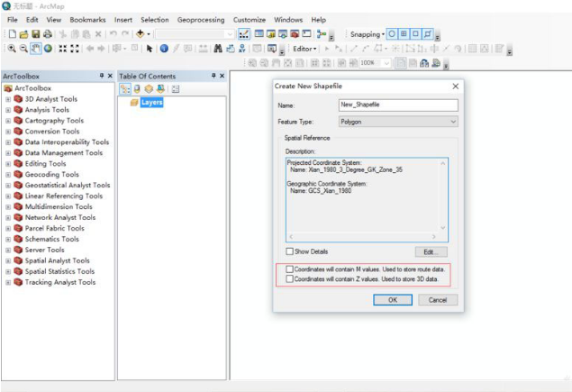Open the Snapping dropdown menu
The height and width of the screenshot is (392, 572).
pos(368,34)
